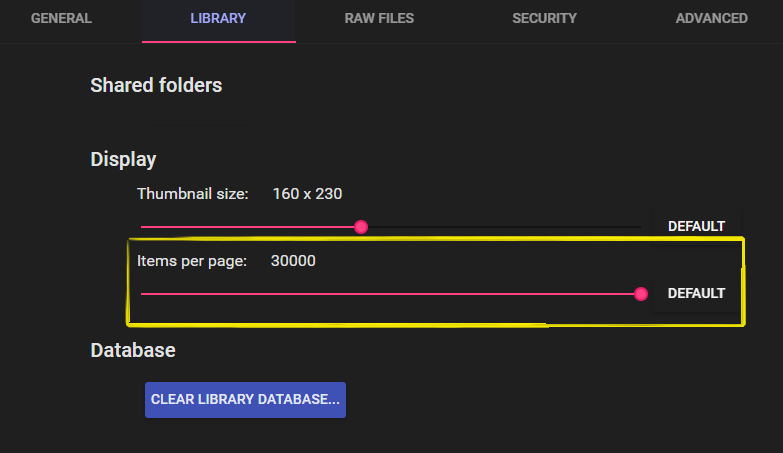
Task: Open the Advanced settings tab
Action: (x=711, y=18)
